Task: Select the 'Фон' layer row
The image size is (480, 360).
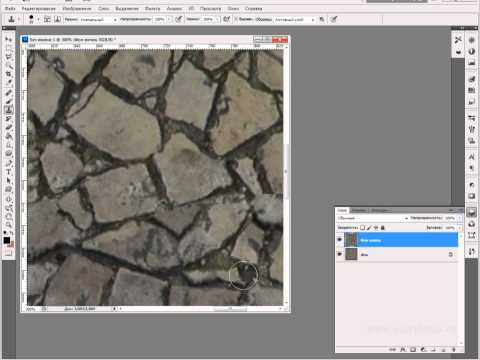Action: pos(397,254)
